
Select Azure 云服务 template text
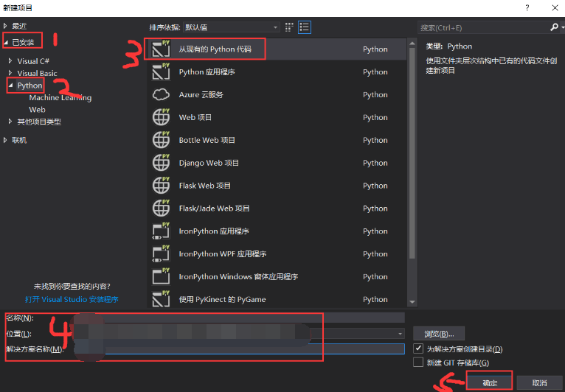(x=201, y=94)
